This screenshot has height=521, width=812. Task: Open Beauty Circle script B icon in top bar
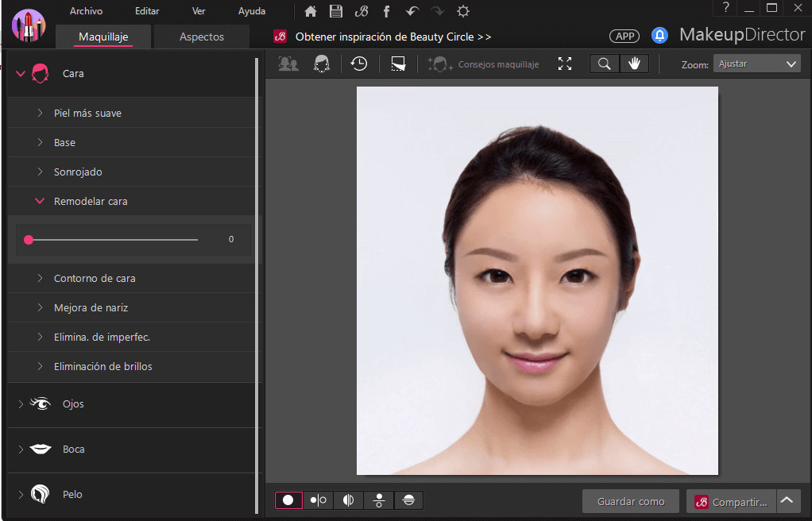362,11
